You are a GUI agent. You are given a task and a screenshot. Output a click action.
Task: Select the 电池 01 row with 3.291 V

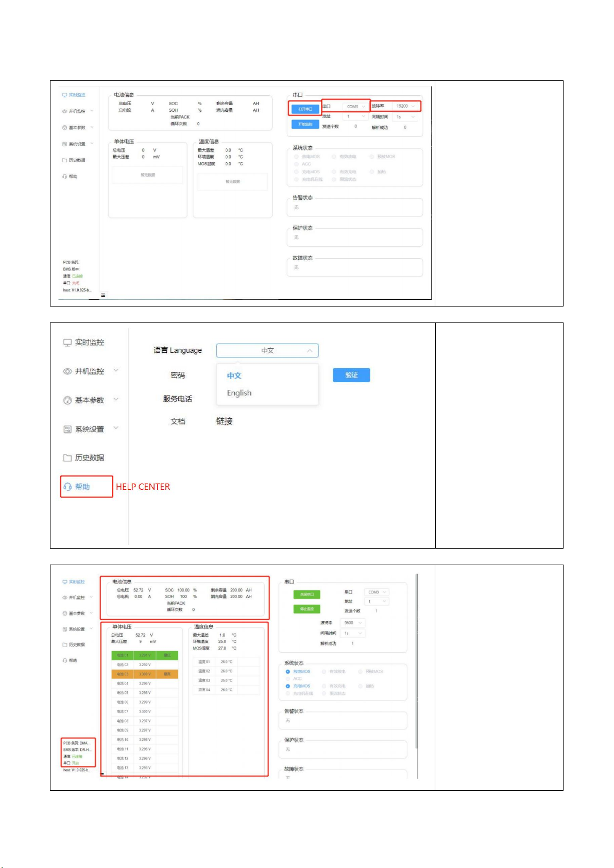(145, 655)
